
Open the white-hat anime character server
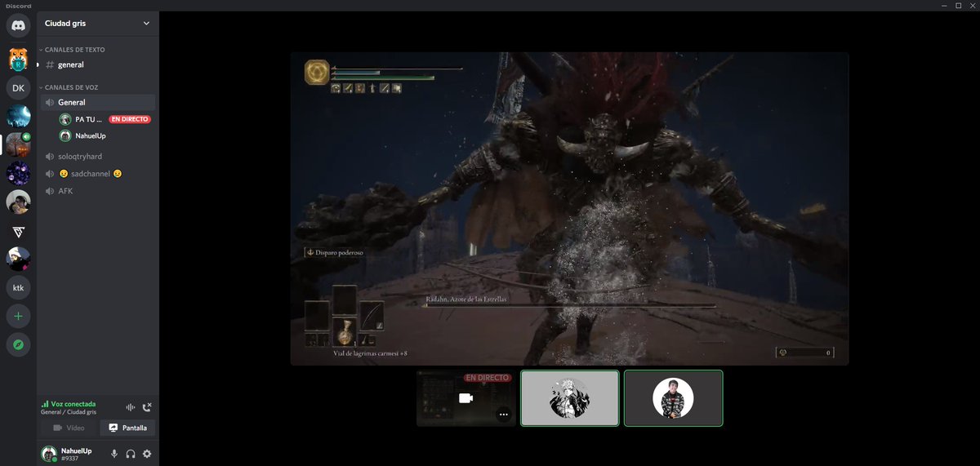click(x=18, y=260)
